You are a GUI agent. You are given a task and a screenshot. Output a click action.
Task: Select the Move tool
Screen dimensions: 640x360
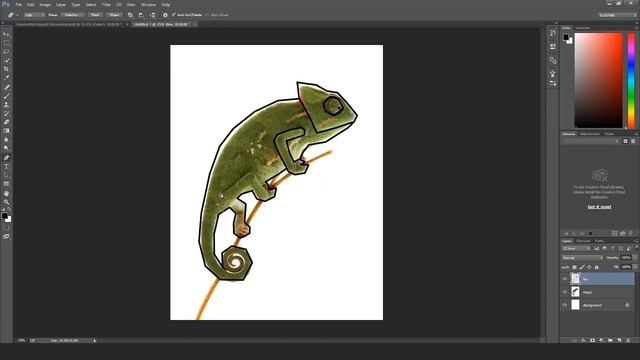(6, 34)
